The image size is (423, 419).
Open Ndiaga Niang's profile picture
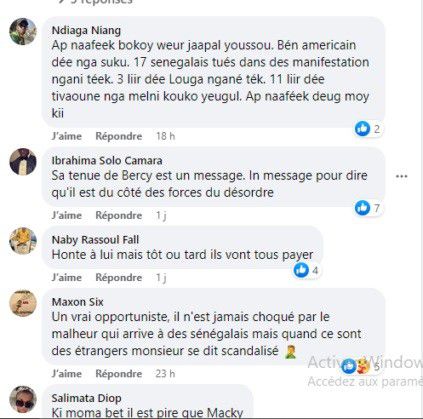click(x=23, y=32)
